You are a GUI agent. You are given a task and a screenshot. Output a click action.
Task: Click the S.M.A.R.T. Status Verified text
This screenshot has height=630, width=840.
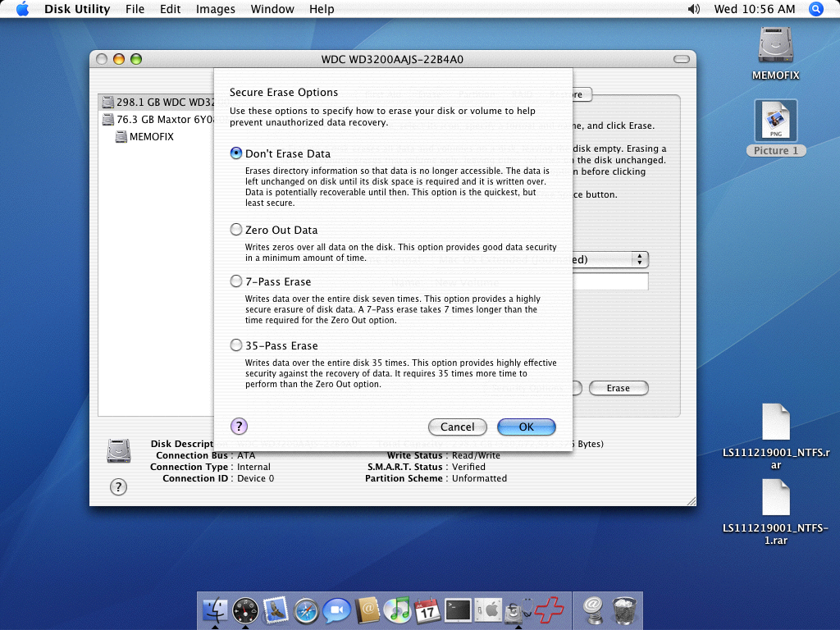point(468,467)
